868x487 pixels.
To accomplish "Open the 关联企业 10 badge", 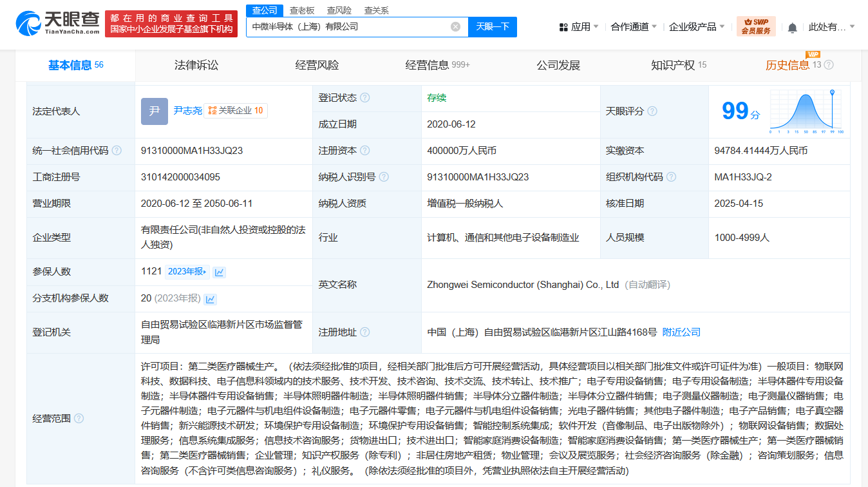I will tap(236, 111).
